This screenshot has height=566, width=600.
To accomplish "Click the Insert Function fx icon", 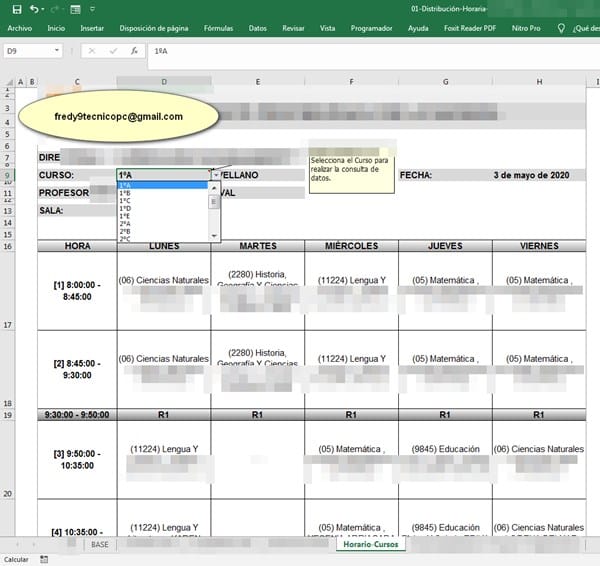I will tap(135, 50).
